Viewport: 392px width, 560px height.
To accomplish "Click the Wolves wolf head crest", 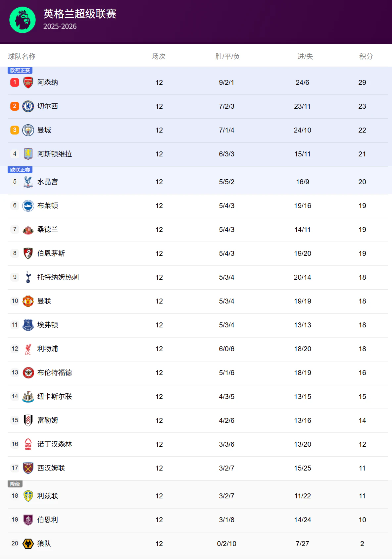I will coord(28,543).
